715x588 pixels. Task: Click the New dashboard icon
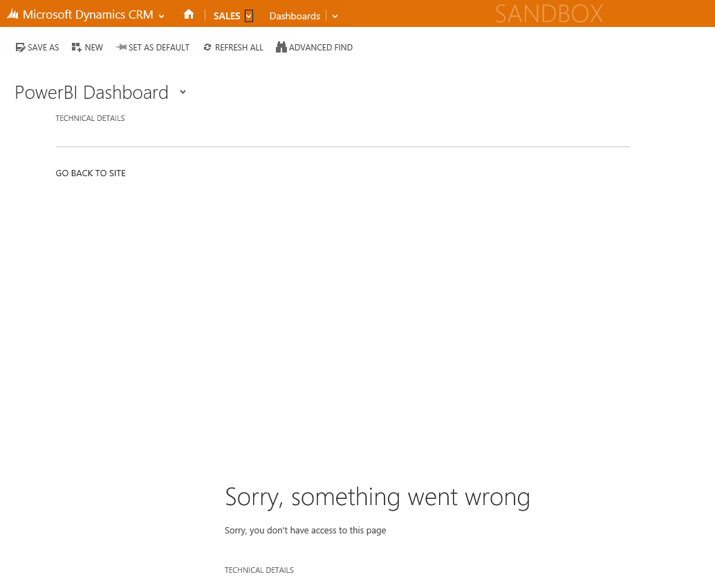point(77,48)
